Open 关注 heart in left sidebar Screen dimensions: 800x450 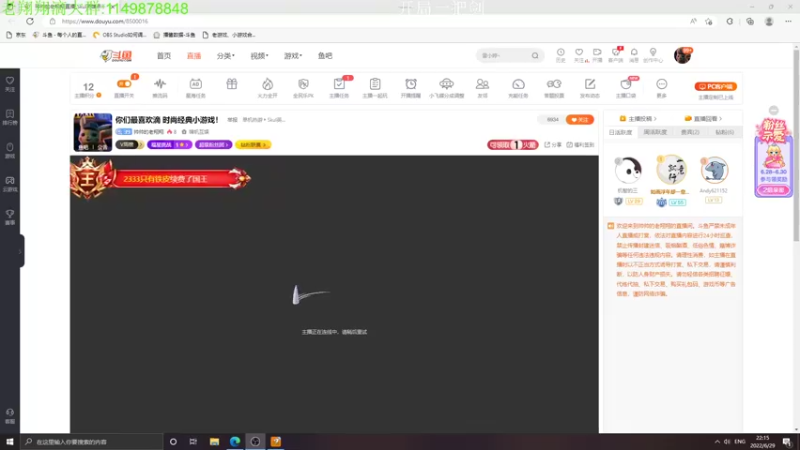[x=10, y=84]
